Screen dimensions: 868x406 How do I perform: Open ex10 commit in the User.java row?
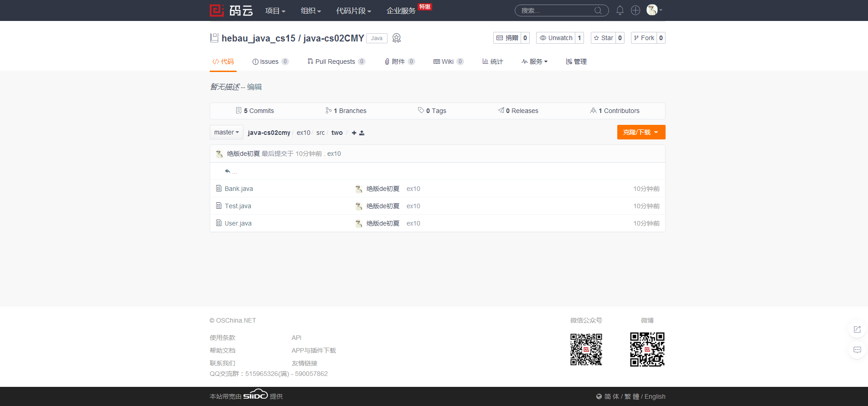pyautogui.click(x=413, y=223)
